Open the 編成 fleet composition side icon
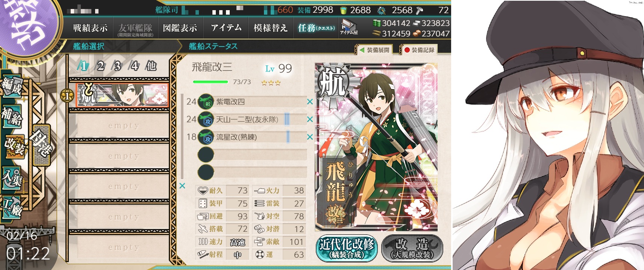 (12, 87)
